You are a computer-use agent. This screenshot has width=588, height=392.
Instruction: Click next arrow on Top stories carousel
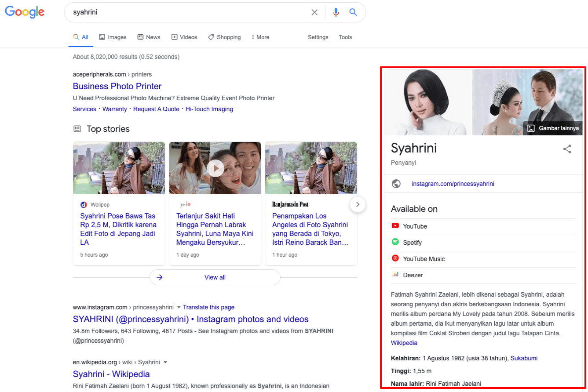[358, 204]
